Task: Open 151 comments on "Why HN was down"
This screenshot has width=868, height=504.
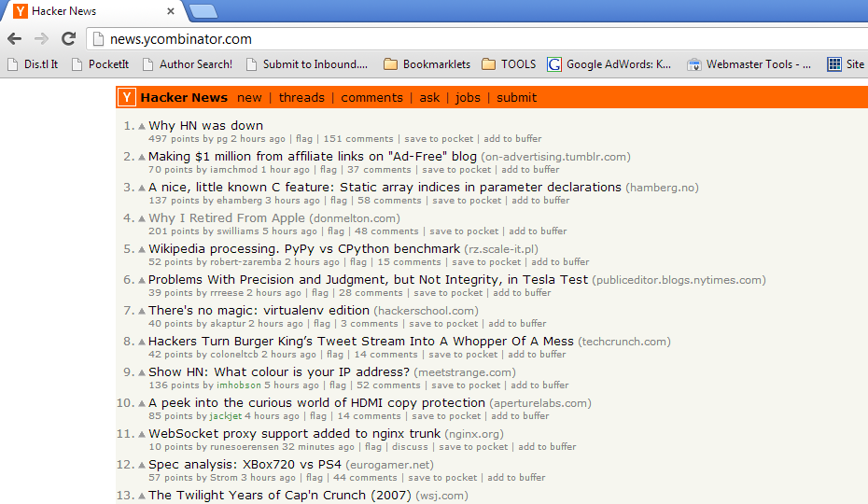Action: click(358, 138)
